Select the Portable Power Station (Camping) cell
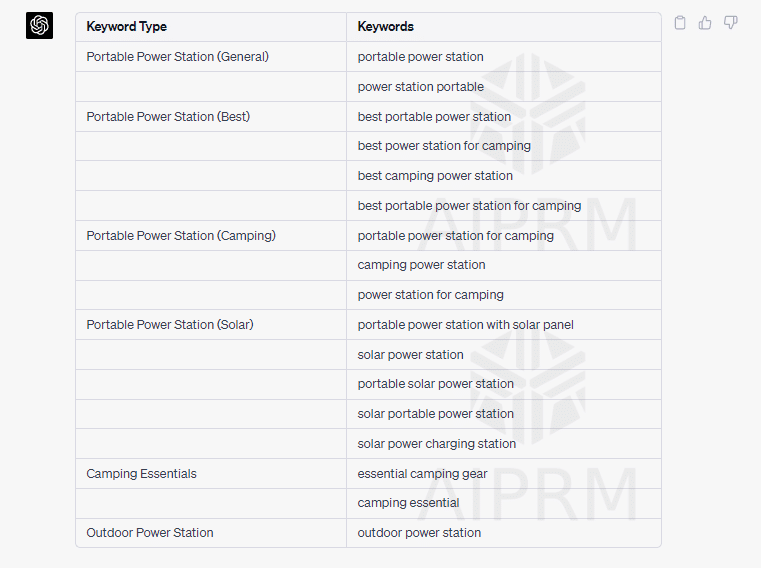 pyautogui.click(x=181, y=236)
